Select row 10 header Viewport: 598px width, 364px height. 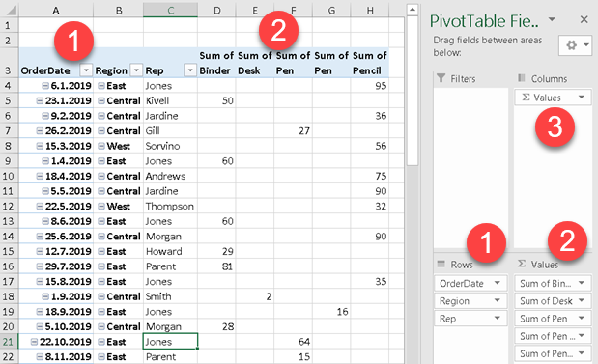(9, 176)
